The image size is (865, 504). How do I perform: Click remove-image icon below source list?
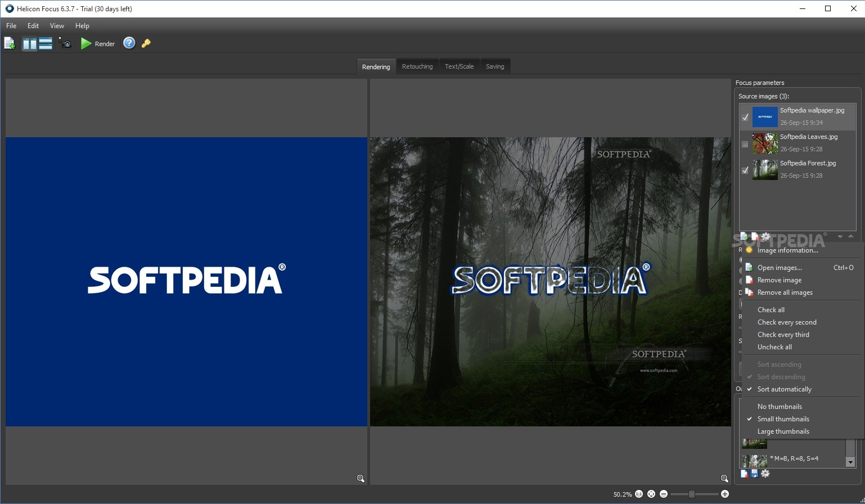point(755,237)
